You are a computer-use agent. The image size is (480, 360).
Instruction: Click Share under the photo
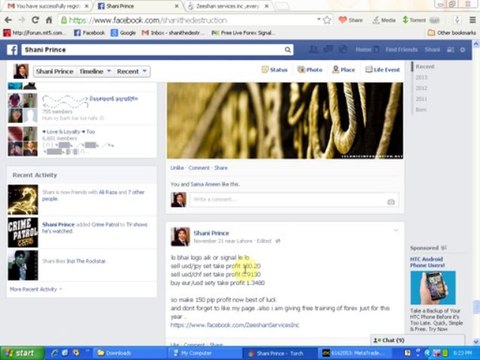point(221,168)
